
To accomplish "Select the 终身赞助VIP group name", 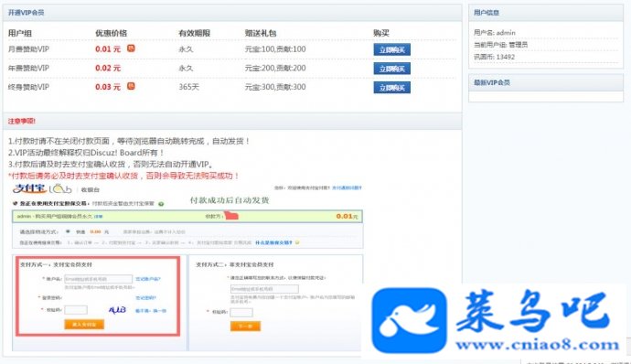I will click(28, 87).
